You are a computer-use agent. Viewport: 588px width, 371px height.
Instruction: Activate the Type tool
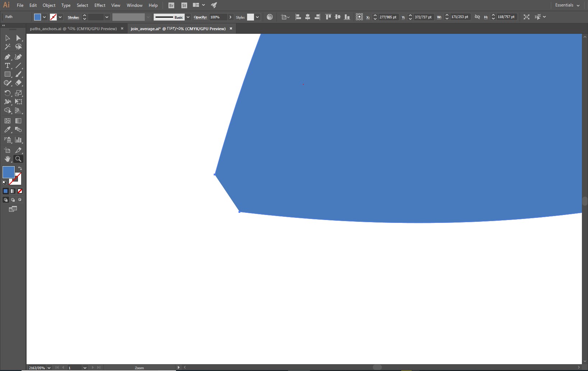pyautogui.click(x=7, y=65)
